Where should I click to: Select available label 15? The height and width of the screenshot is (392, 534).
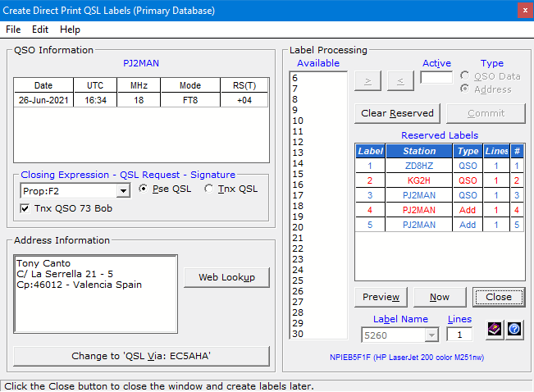[x=318, y=174]
